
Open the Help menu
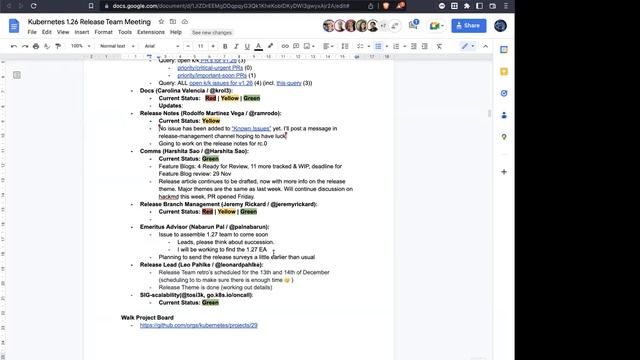pyautogui.click(x=176, y=32)
